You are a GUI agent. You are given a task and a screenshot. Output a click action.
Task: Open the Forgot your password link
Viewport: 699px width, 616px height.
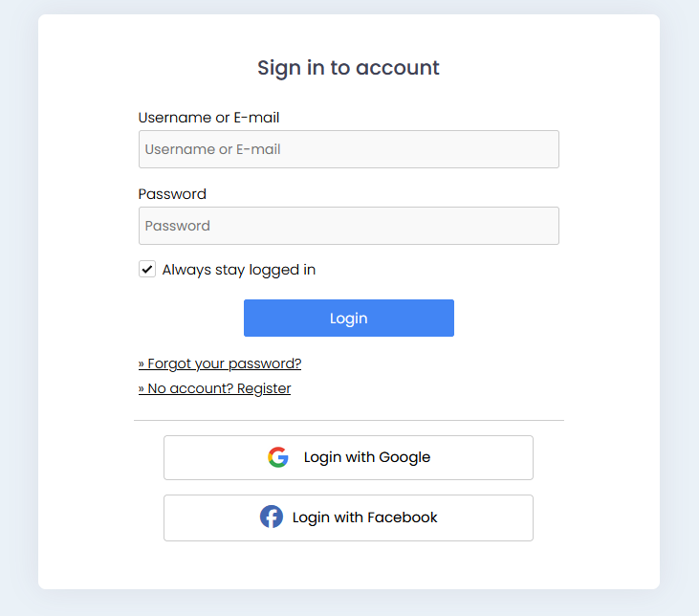[220, 363]
